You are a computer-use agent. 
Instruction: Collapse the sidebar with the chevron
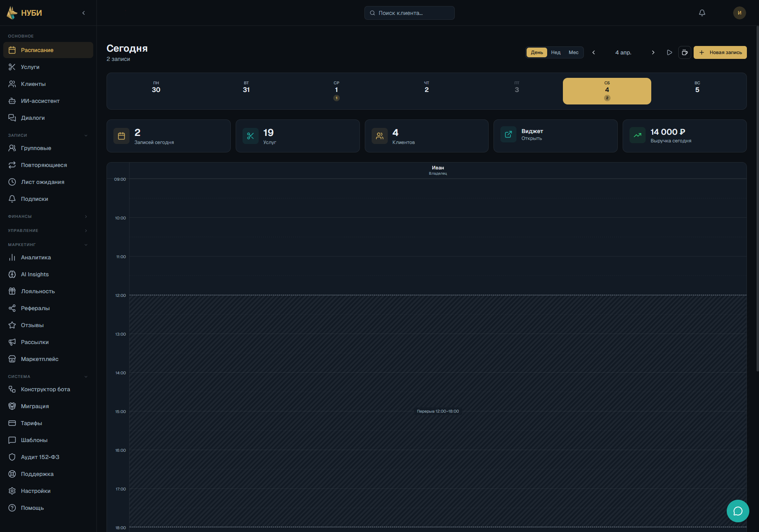pos(84,13)
